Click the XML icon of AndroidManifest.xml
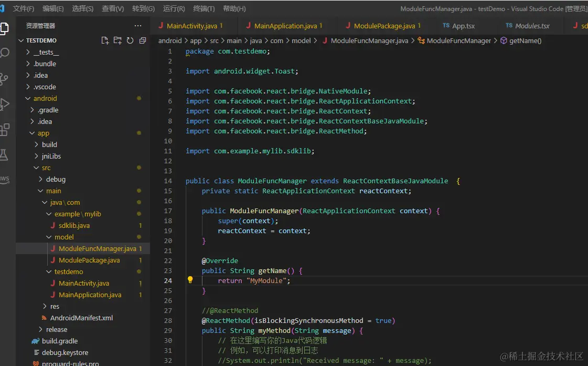Viewport: 588px width, 366px height. pyautogui.click(x=44, y=318)
